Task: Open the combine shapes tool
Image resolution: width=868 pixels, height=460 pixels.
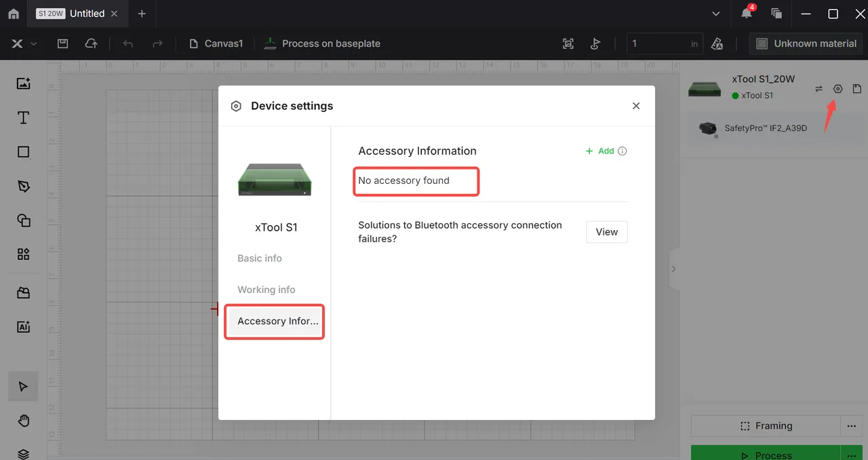Action: [x=24, y=220]
